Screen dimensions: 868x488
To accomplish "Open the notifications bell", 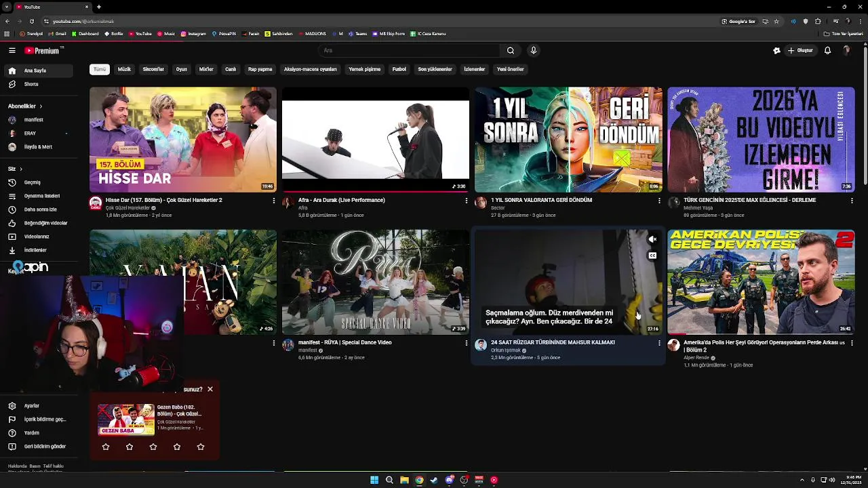I will [x=827, y=50].
